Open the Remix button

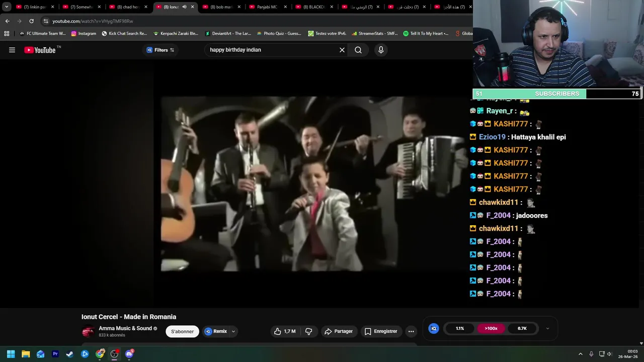[215, 331]
